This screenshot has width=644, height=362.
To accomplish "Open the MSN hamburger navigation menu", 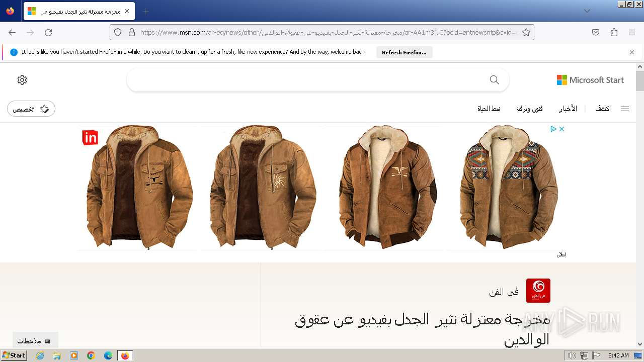I will click(625, 109).
